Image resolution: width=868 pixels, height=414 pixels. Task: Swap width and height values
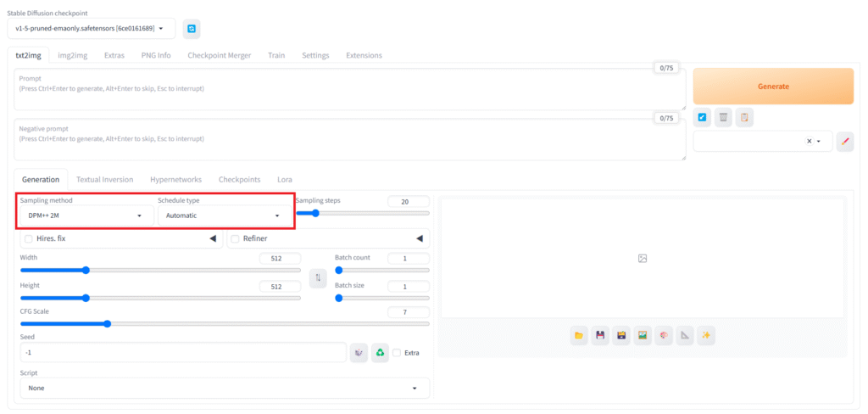pyautogui.click(x=318, y=277)
